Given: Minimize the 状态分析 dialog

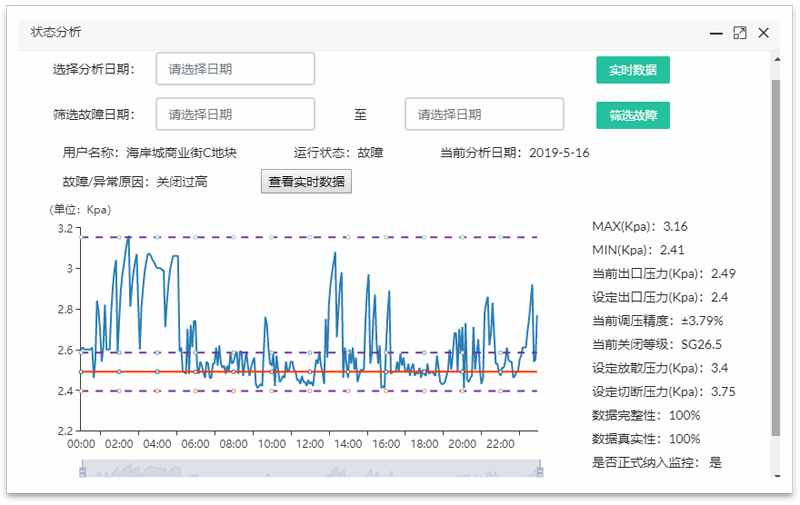Looking at the screenshot, I should click(x=716, y=33).
